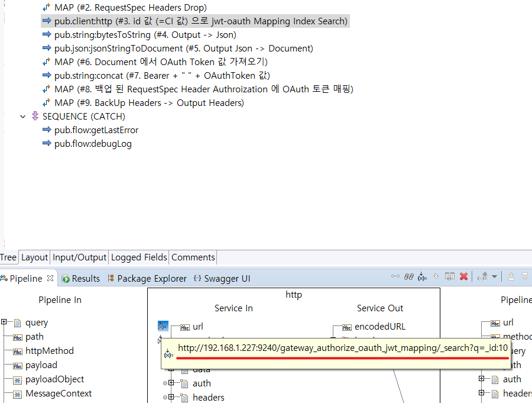The width and height of the screenshot is (532, 403).
Task: Click the set-value indicator icon beside url
Action: click(163, 326)
